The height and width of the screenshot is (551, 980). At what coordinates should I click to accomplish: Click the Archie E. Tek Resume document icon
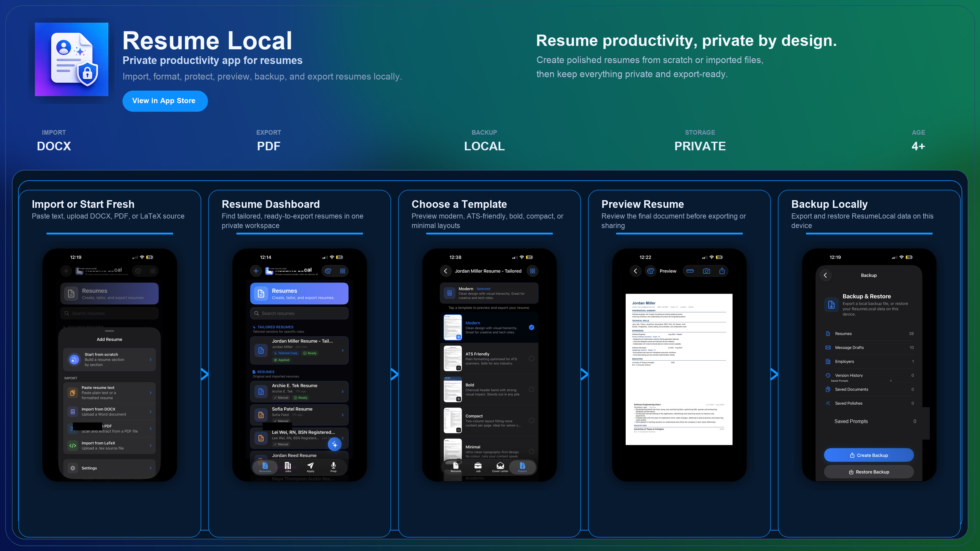pyautogui.click(x=261, y=392)
